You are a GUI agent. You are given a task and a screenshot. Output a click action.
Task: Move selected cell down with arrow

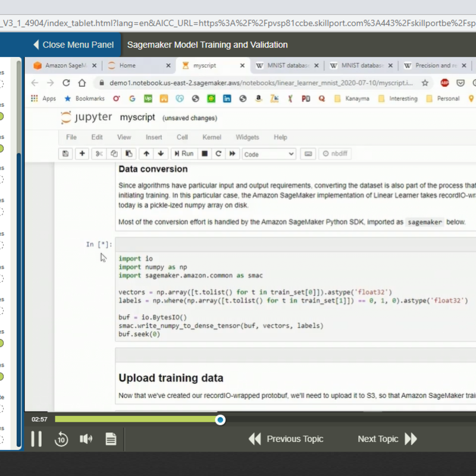click(161, 154)
